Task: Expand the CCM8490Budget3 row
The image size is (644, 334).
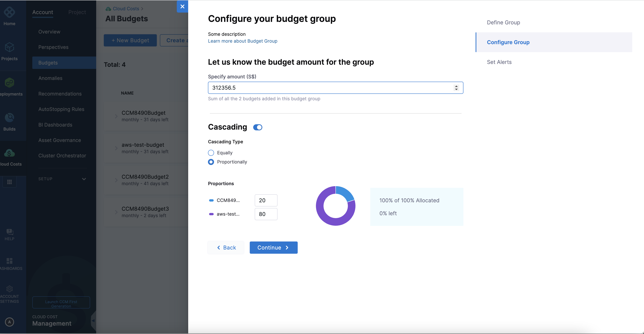Action: [x=116, y=212]
